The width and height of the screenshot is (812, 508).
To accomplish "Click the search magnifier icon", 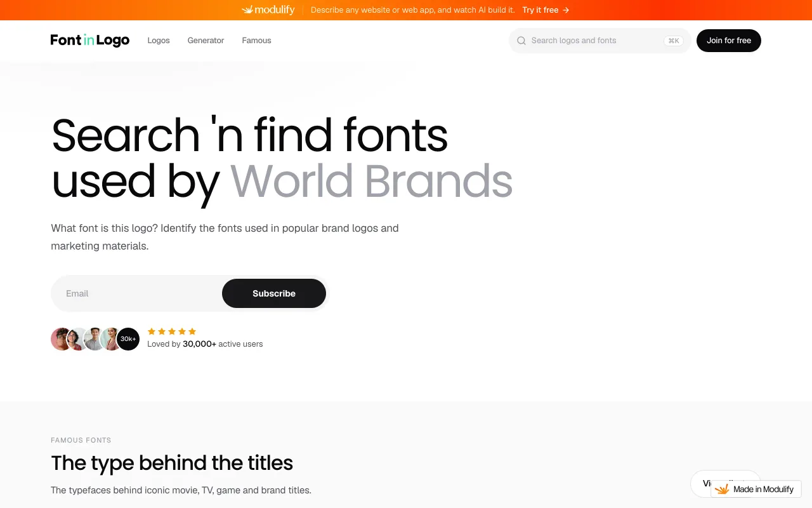I will pyautogui.click(x=521, y=41).
